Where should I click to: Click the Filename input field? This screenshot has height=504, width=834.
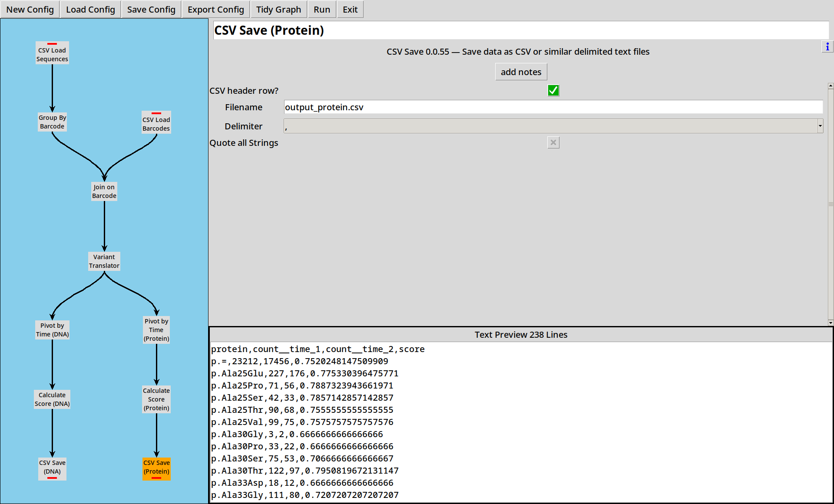pos(553,107)
